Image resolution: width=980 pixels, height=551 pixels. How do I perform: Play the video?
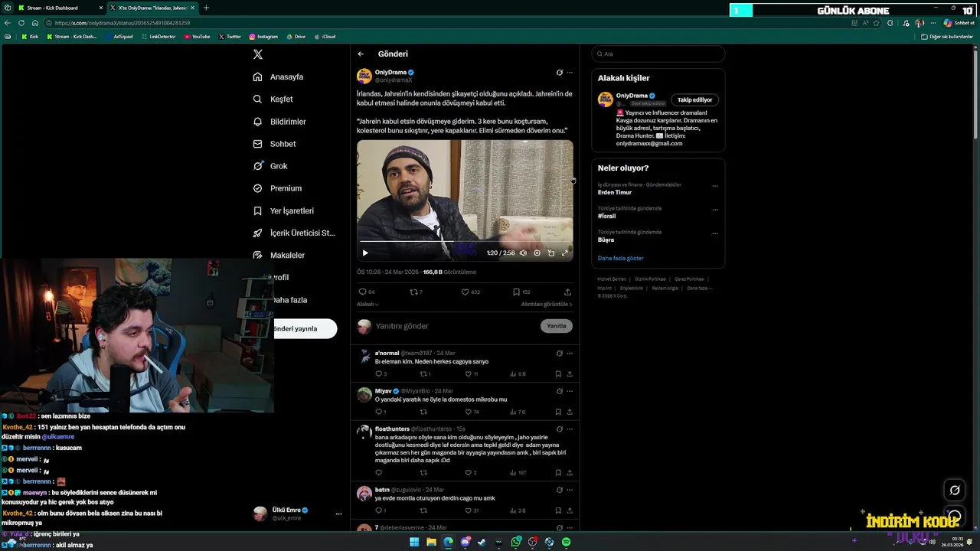[x=365, y=253]
